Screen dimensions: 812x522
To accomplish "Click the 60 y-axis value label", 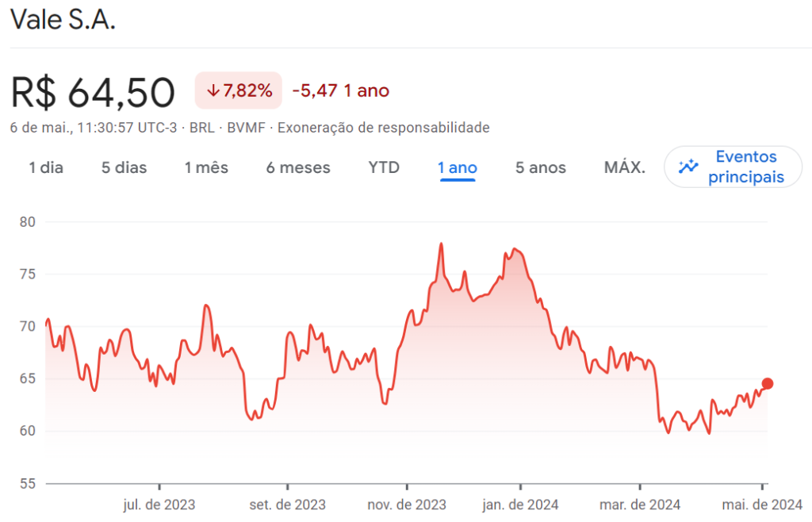I will 28,431.
